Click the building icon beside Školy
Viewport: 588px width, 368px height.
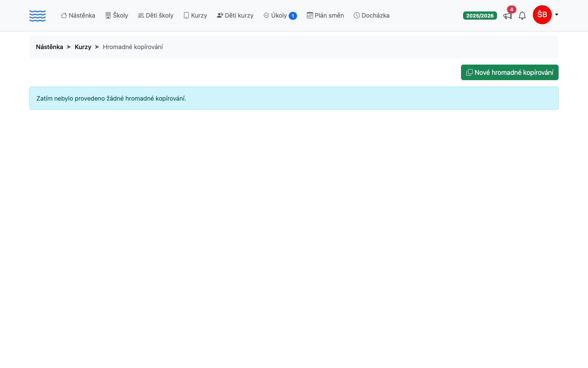point(108,16)
